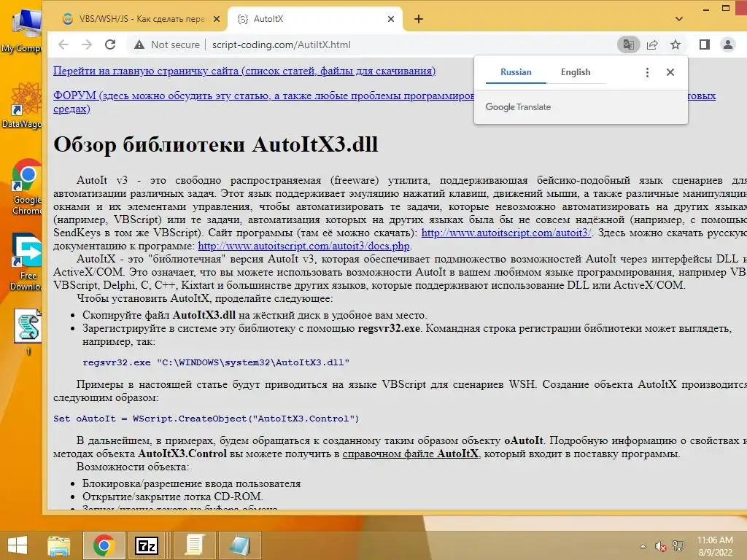747x560 pixels.
Task: Close the Google Translate popup
Action: pyautogui.click(x=670, y=72)
